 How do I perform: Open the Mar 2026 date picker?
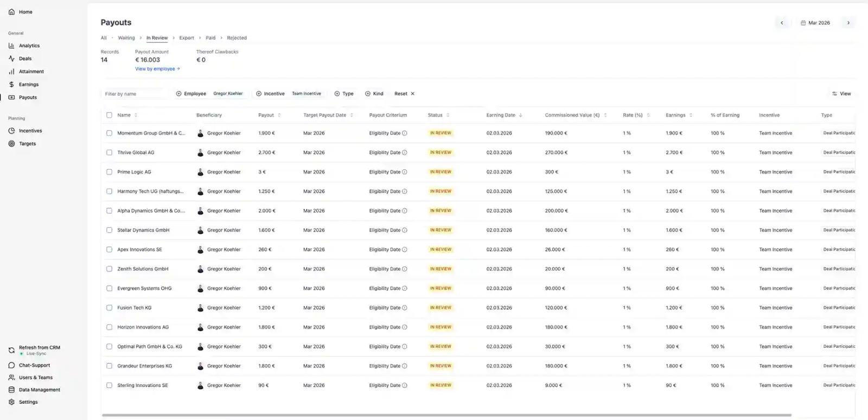tap(815, 23)
